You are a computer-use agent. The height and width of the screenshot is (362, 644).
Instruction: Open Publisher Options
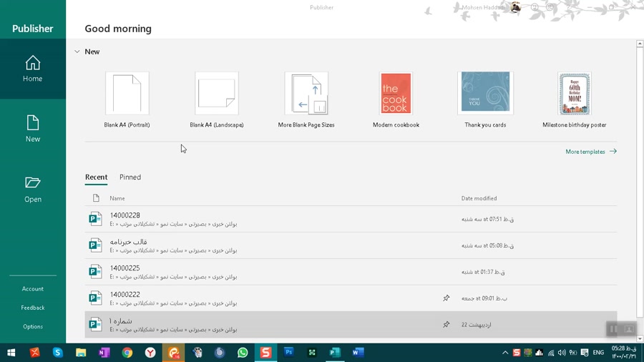(x=33, y=327)
